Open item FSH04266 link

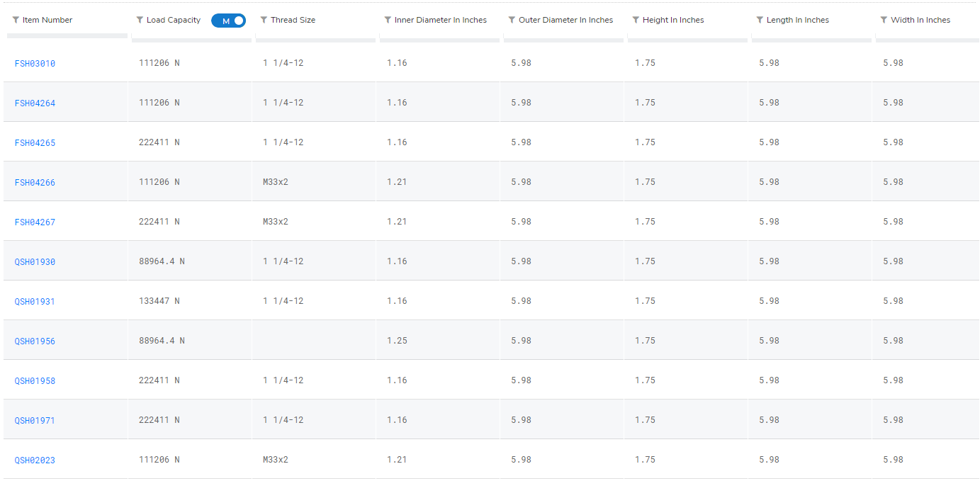coord(35,183)
